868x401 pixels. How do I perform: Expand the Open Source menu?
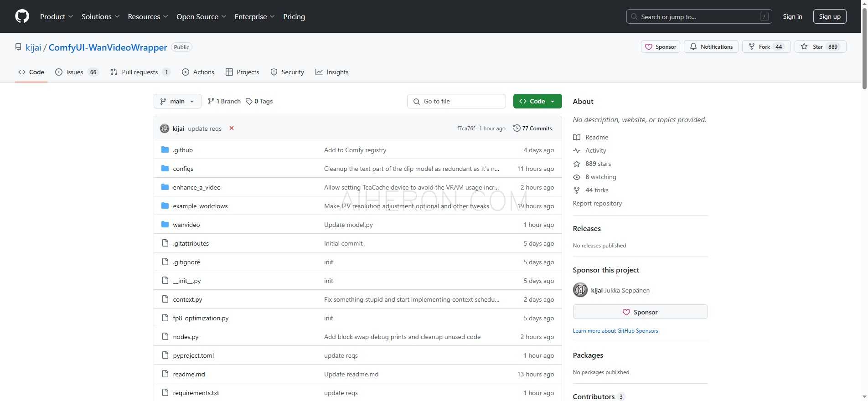201,16
